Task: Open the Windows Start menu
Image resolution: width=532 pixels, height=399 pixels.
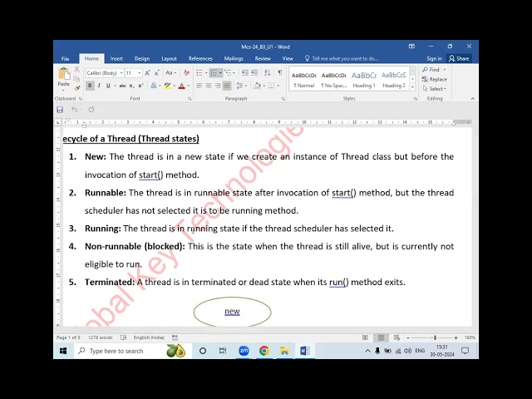Action: click(63, 351)
